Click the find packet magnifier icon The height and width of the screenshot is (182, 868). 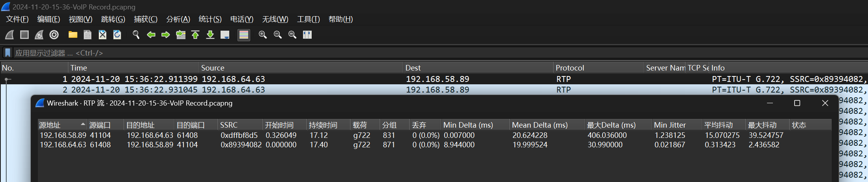coord(136,35)
